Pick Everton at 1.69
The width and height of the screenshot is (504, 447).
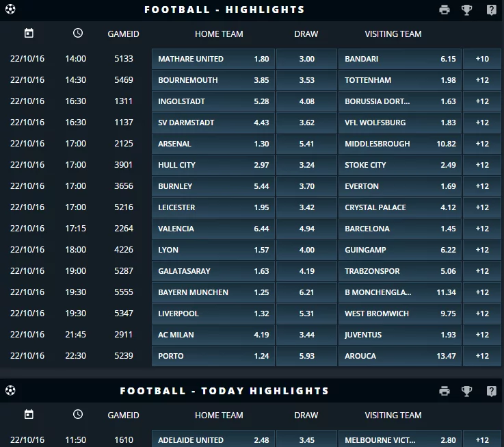tap(400, 186)
